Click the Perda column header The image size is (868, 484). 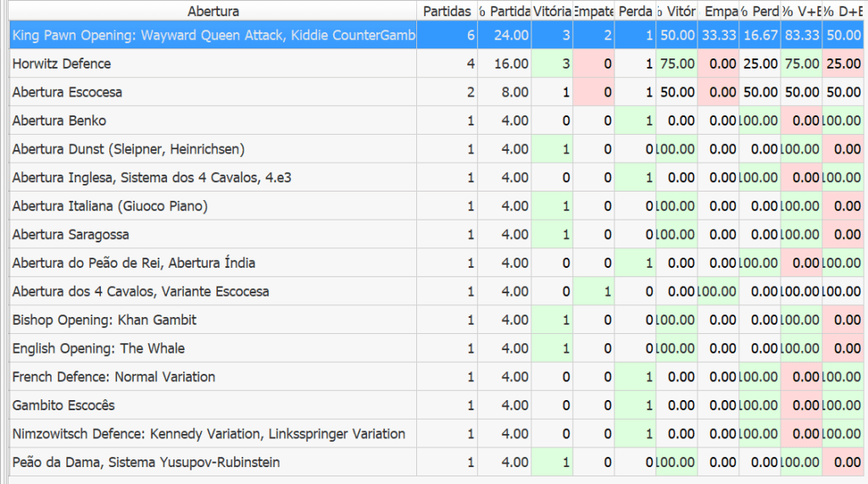coord(635,11)
